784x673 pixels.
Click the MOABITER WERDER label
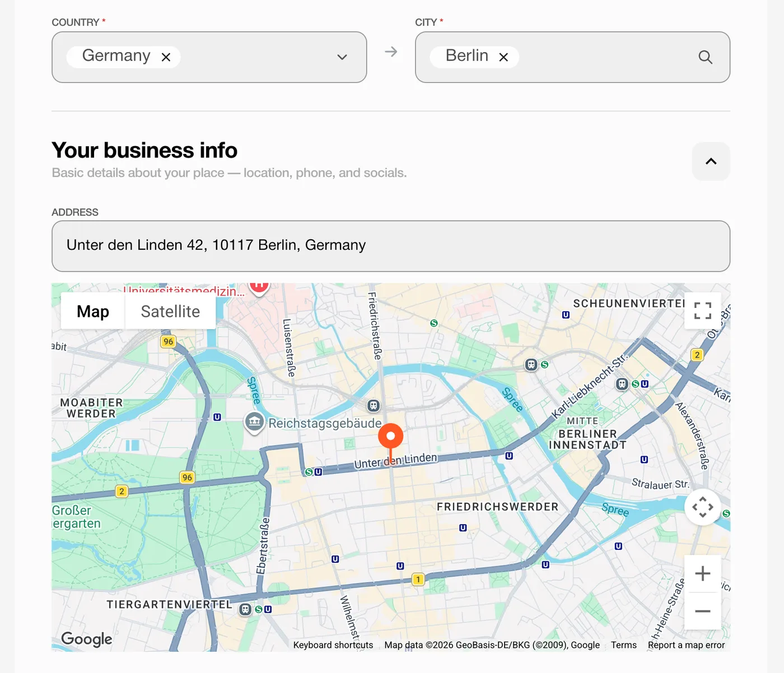pos(91,408)
